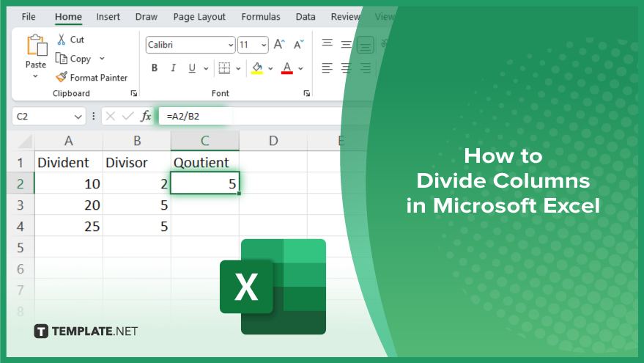Image resolution: width=644 pixels, height=363 pixels.
Task: Center text horizontally
Action: [x=347, y=67]
